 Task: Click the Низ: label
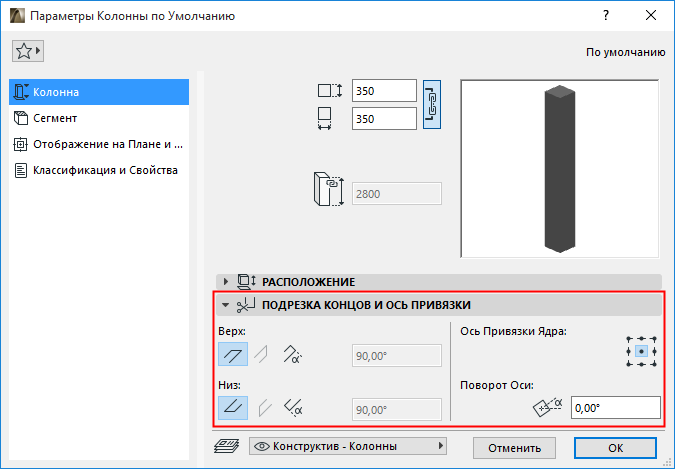point(229,385)
